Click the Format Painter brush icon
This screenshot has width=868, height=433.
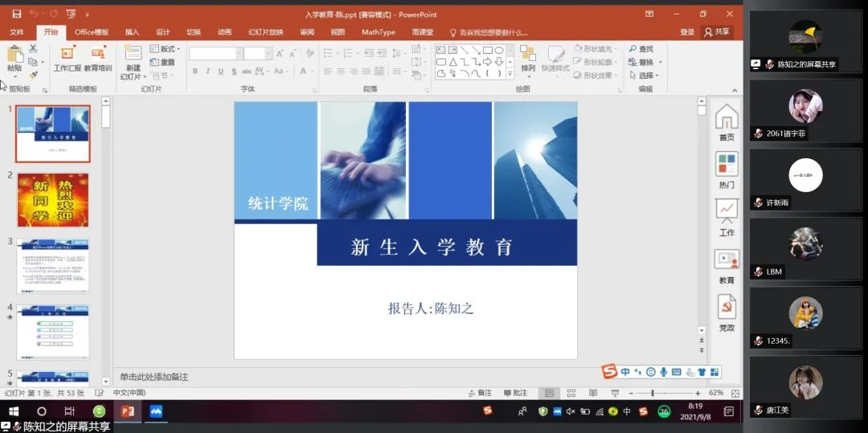pyautogui.click(x=33, y=75)
